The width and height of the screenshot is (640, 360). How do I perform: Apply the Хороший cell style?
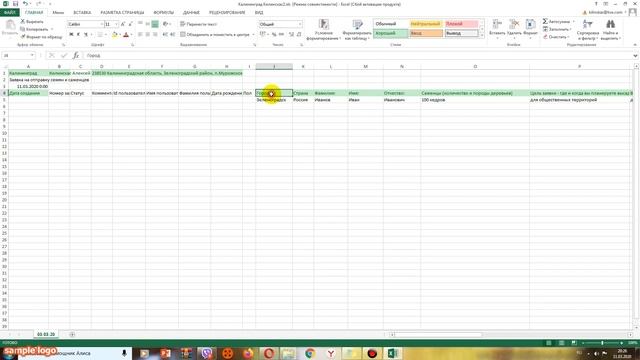pyautogui.click(x=391, y=33)
